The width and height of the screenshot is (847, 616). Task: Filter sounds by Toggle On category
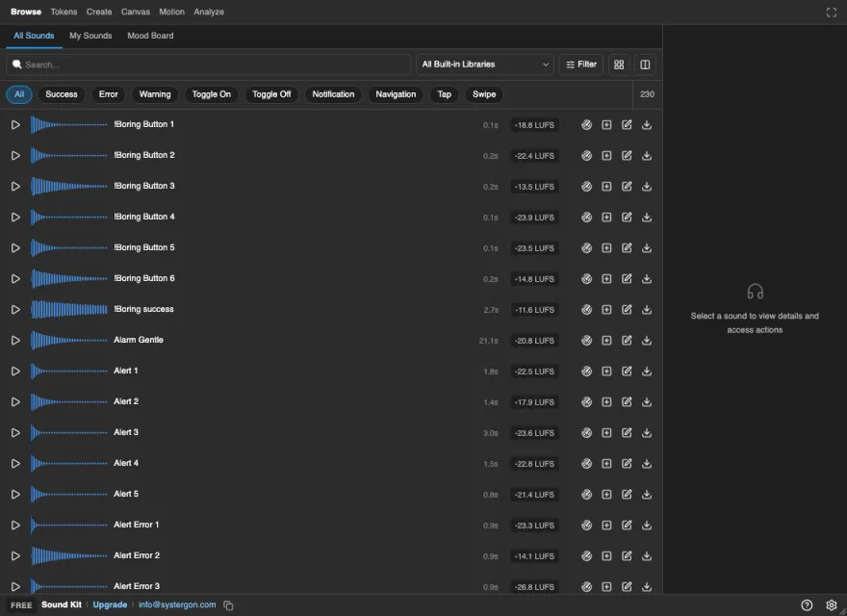click(x=212, y=94)
